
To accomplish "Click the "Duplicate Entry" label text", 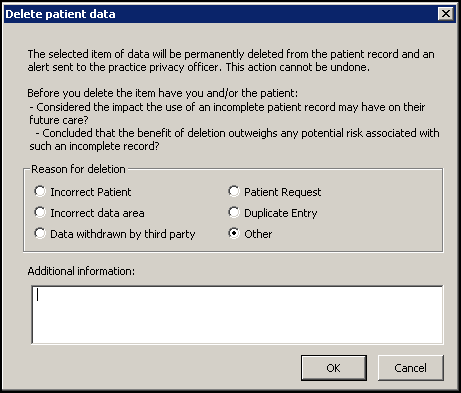I will (x=281, y=213).
